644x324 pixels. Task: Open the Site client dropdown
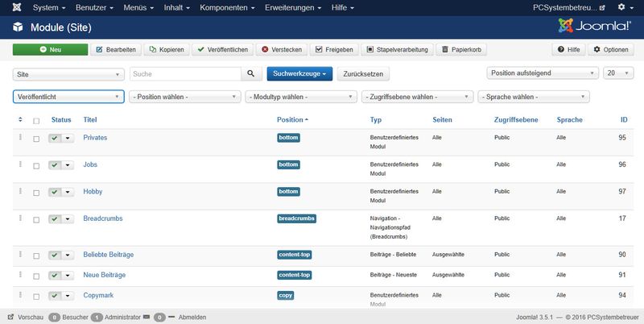[x=68, y=74]
